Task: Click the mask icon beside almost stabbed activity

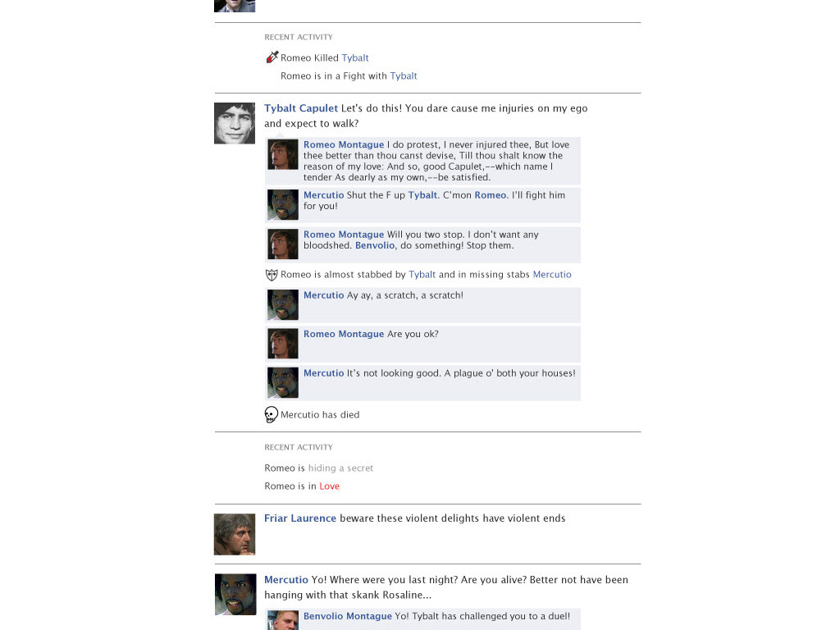Action: click(x=272, y=275)
